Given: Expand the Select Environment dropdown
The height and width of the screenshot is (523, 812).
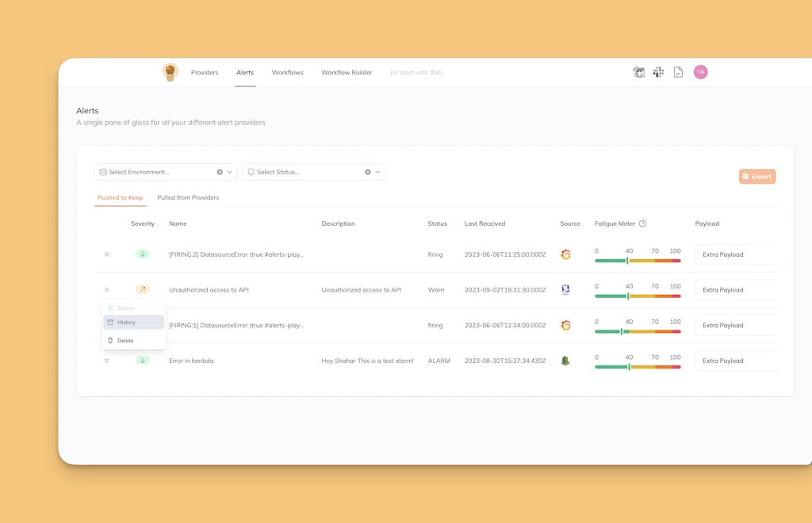Looking at the screenshot, I should (230, 172).
